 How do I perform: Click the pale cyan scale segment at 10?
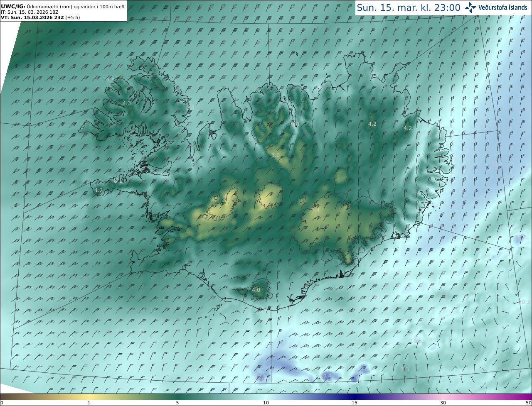(x=266, y=397)
